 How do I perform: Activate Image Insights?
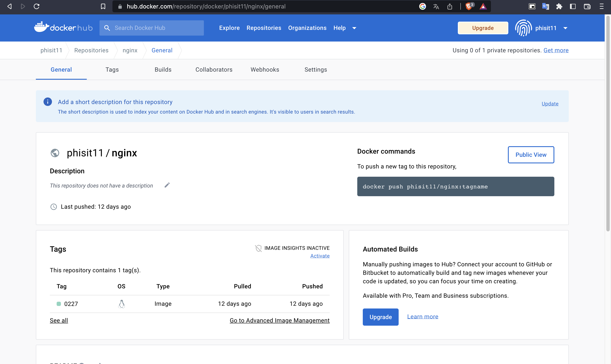pos(320,256)
